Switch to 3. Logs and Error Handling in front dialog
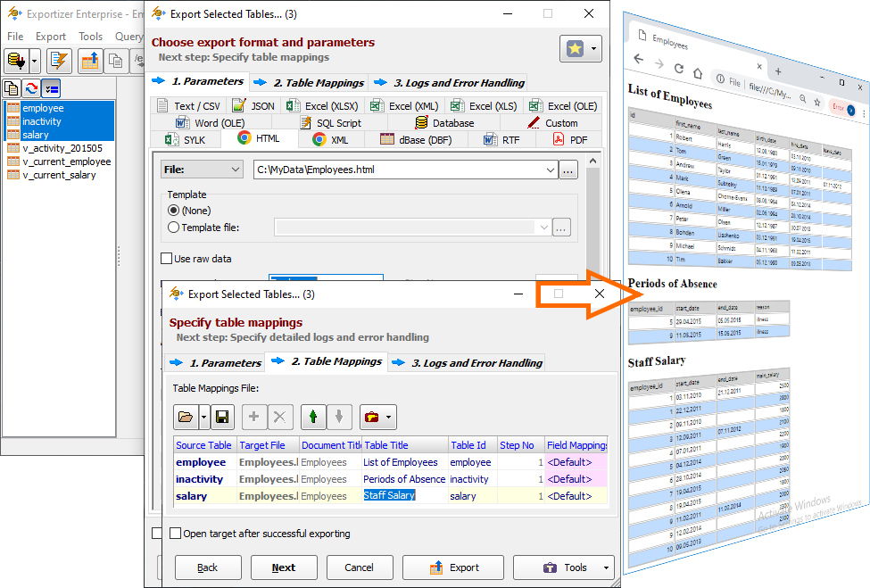This screenshot has height=588, width=870. (x=468, y=363)
